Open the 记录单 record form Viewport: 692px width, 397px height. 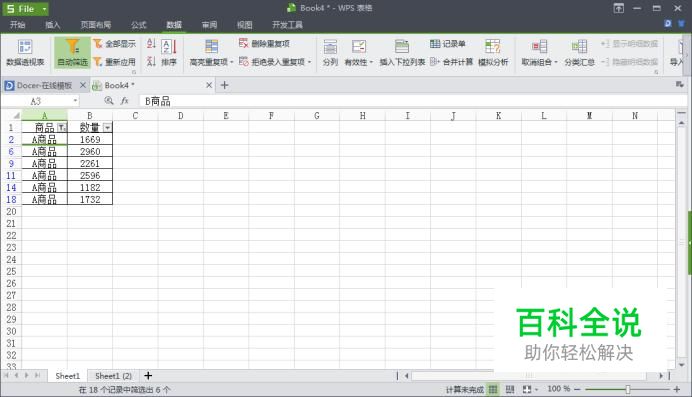coord(448,43)
